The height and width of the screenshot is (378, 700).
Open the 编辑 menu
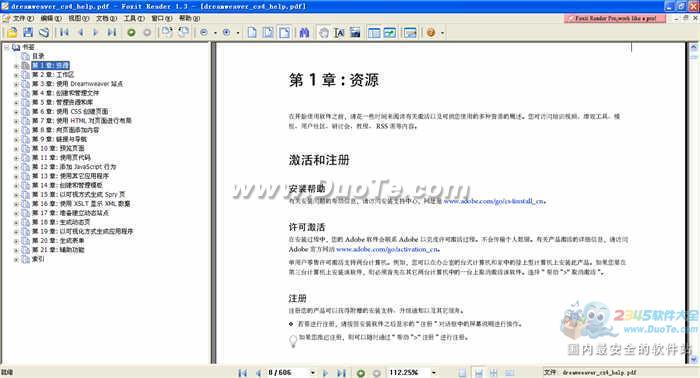51,18
